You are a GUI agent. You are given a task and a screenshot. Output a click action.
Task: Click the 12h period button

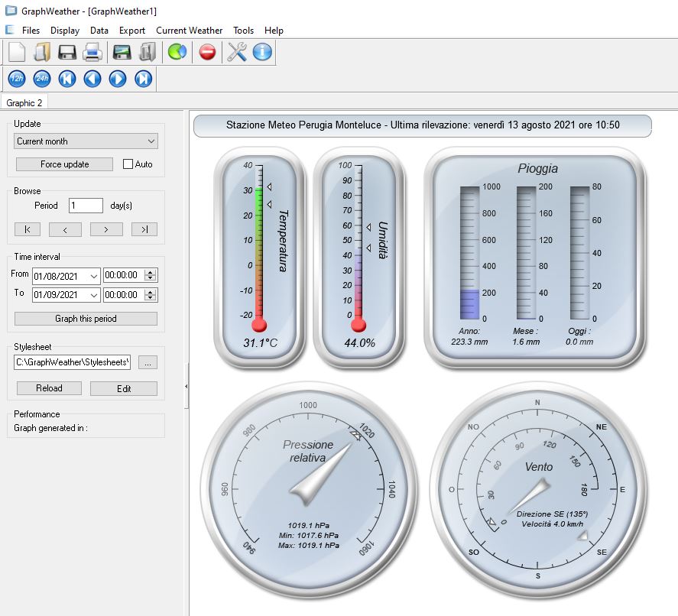click(17, 79)
